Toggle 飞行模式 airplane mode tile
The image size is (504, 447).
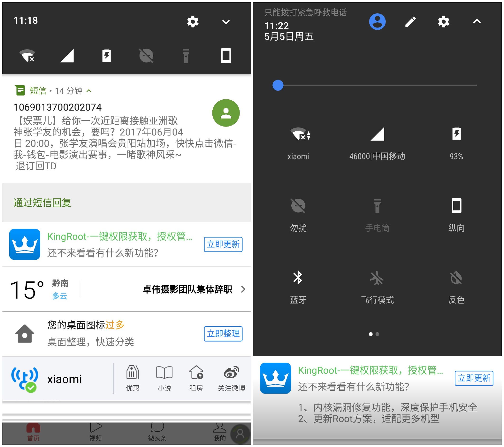[377, 278]
